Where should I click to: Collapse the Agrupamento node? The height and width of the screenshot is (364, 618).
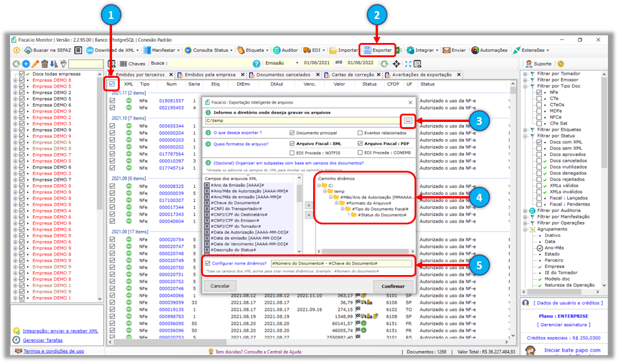(x=525, y=229)
